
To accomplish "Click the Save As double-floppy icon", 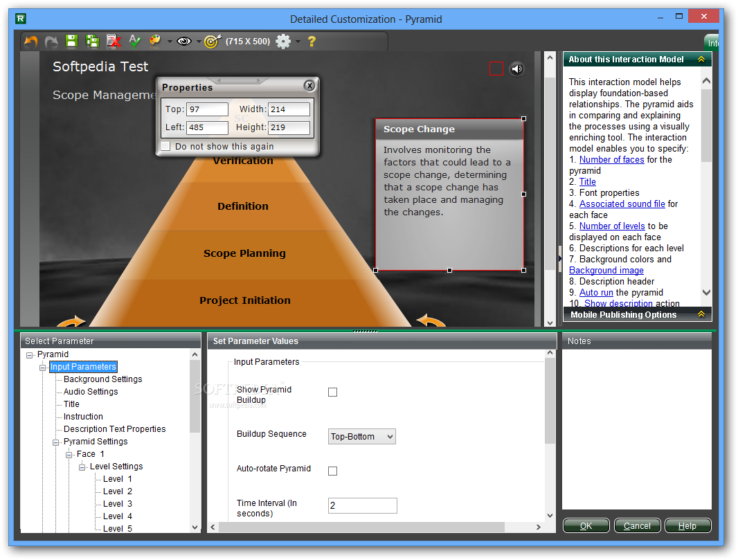I will pos(93,42).
